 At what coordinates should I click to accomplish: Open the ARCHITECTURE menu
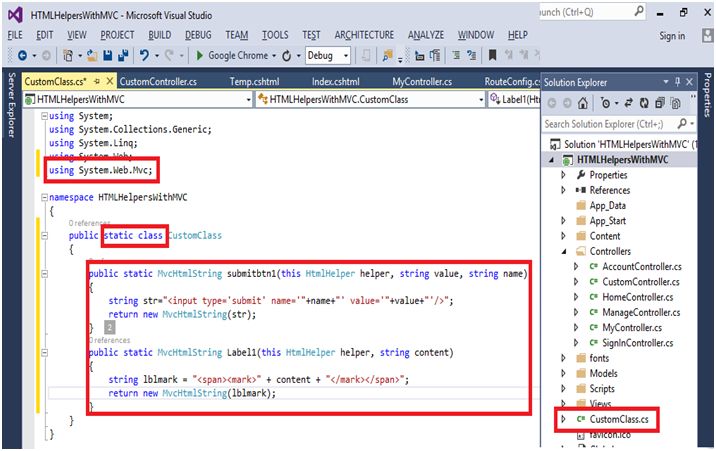click(364, 35)
